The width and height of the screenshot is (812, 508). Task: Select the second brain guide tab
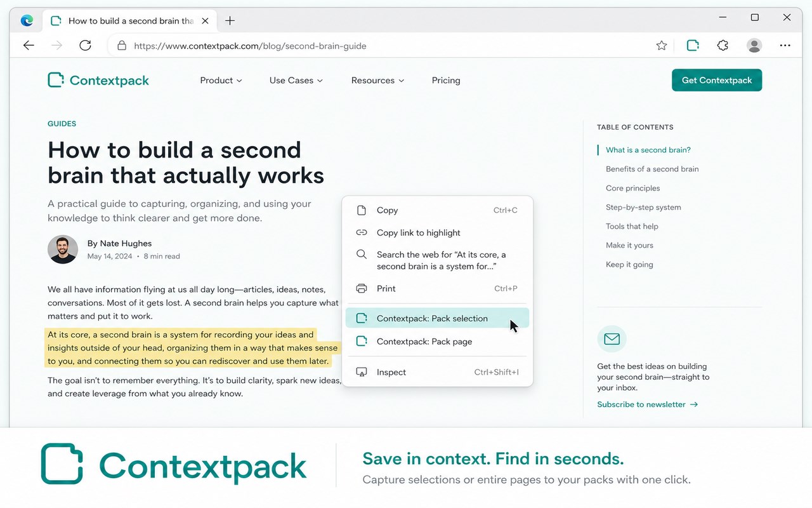[131, 21]
